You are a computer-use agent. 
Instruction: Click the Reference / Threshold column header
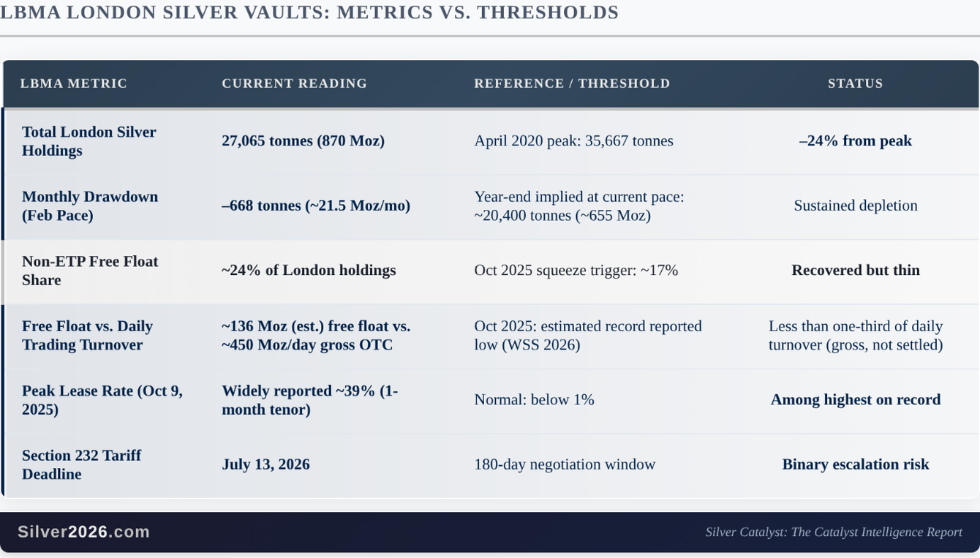pos(572,83)
